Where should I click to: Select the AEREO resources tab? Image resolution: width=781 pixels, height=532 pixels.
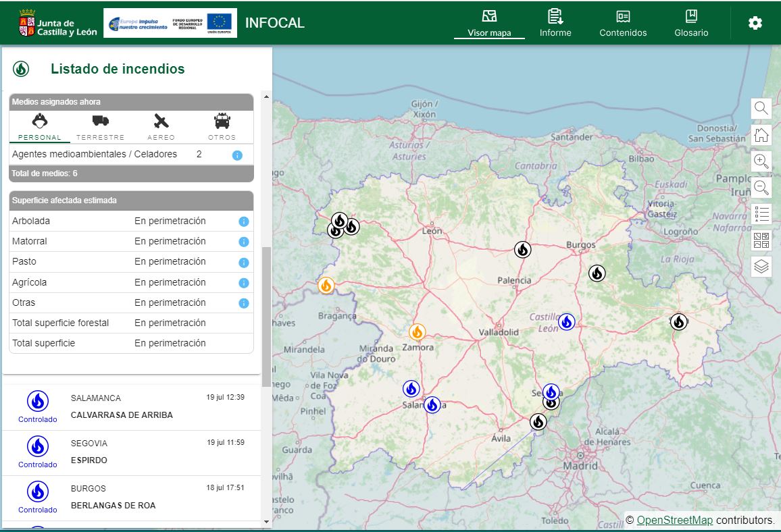[161, 127]
